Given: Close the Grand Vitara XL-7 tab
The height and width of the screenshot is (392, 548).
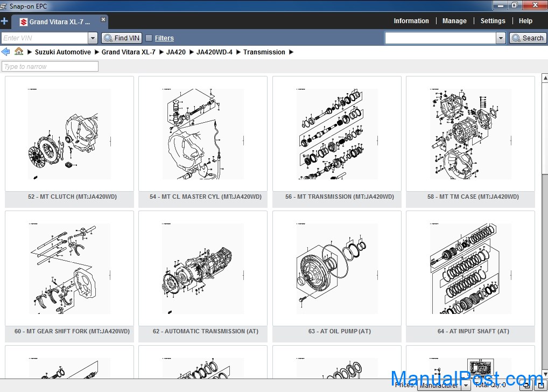Looking at the screenshot, I should coord(103,19).
